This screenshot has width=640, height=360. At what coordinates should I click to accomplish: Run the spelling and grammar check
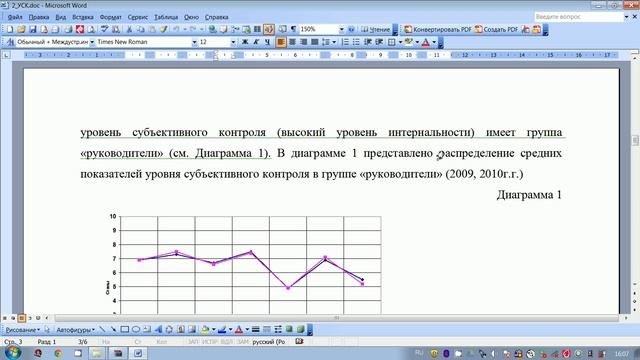pos(104,29)
